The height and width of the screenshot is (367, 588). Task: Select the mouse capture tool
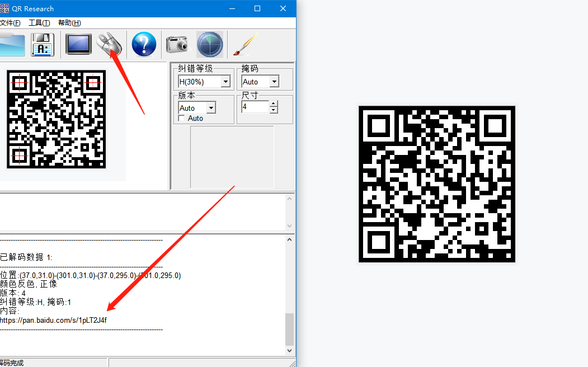tap(109, 44)
